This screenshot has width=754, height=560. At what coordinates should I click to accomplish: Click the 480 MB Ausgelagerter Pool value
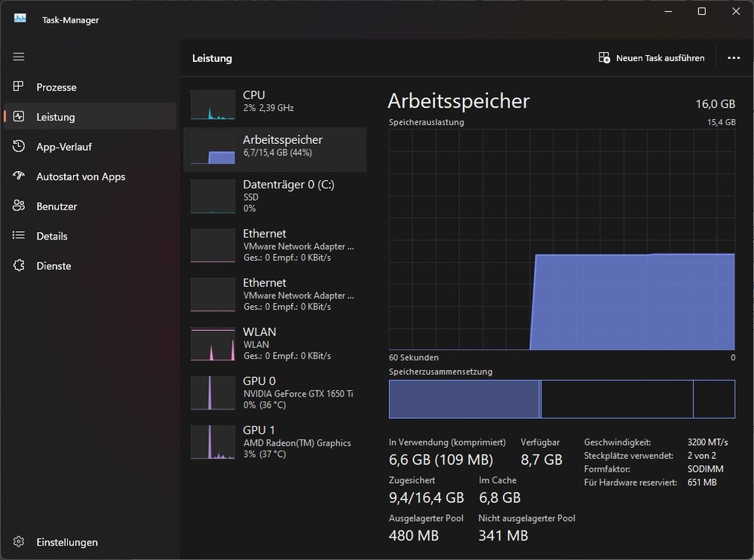tap(413, 535)
